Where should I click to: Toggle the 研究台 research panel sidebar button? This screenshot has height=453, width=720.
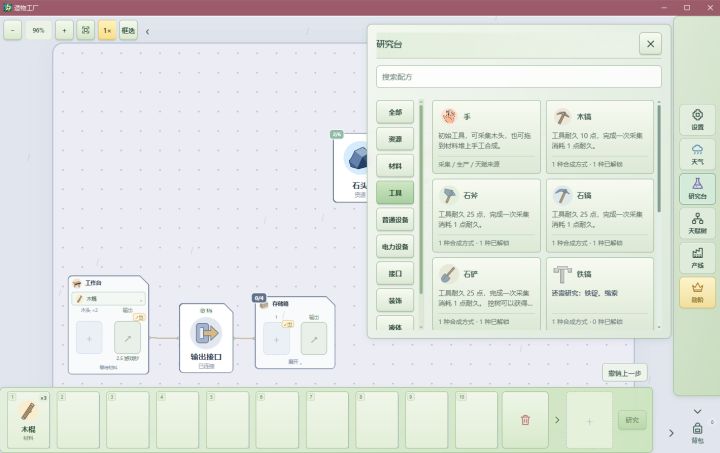[x=697, y=189]
